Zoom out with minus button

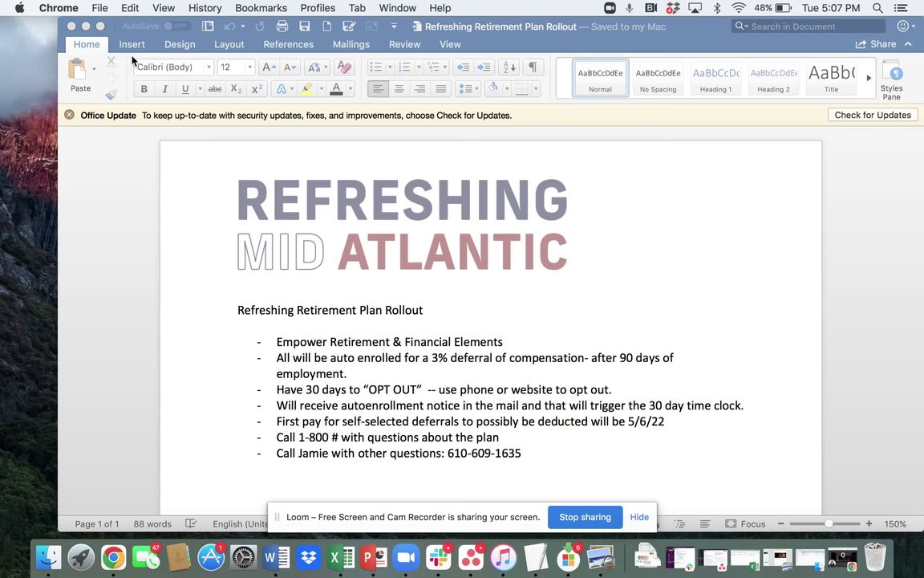[x=780, y=523]
